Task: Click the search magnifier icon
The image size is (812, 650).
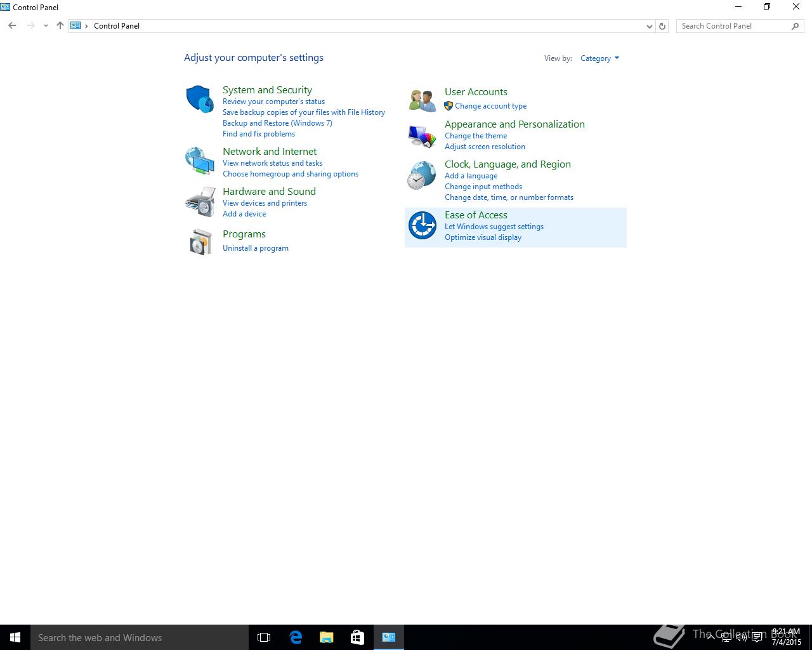Action: [795, 26]
